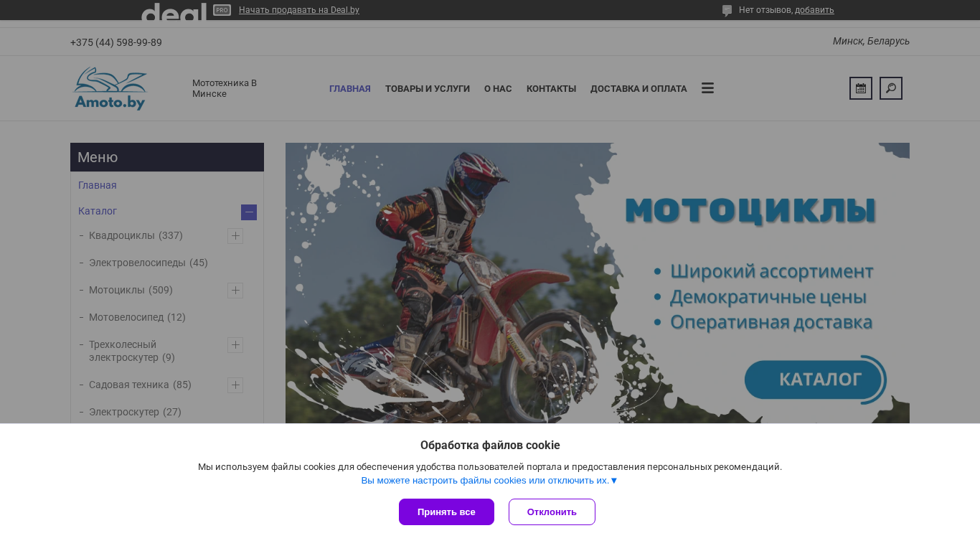Click the PRO badge icon

click(x=222, y=10)
